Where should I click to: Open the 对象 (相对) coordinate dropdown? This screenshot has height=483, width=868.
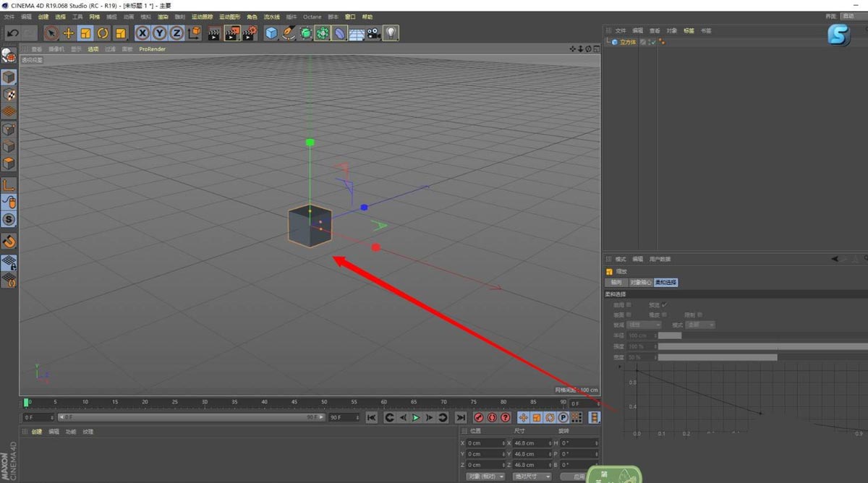485,476
